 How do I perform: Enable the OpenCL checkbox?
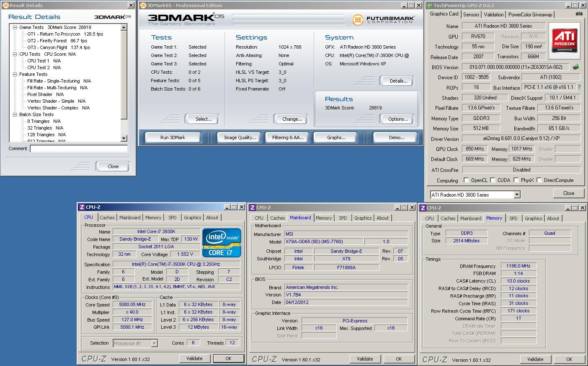pos(466,180)
